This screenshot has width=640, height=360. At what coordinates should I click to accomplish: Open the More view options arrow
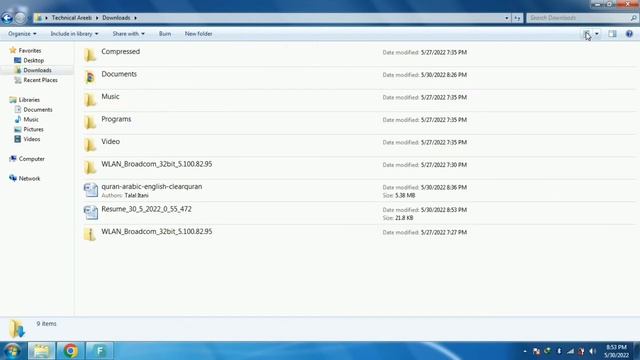tap(597, 34)
